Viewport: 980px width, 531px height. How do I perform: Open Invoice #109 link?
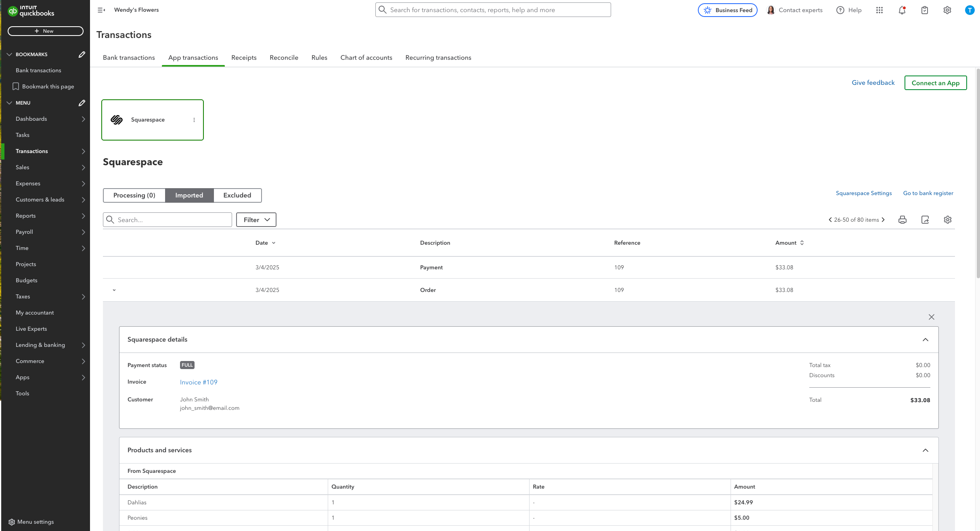pos(199,382)
